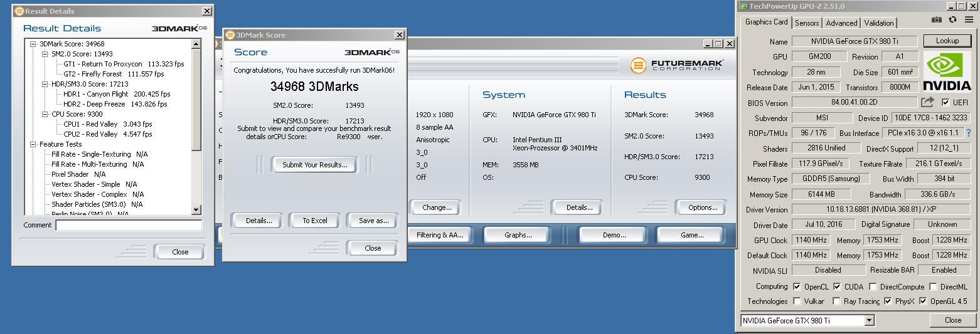Click the Result Details scroll down arrow
The height and width of the screenshot is (334, 980).
(x=196, y=210)
